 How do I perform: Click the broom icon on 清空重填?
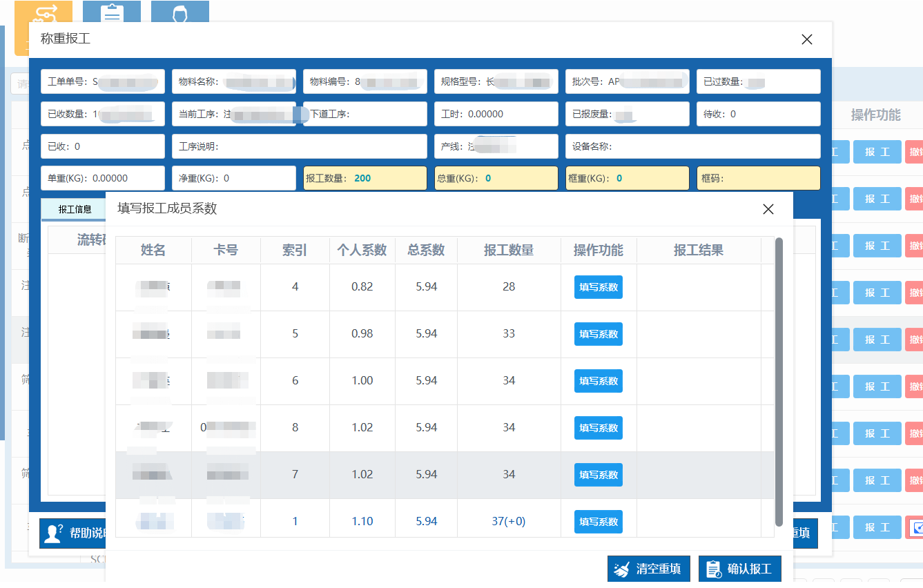pyautogui.click(x=623, y=569)
